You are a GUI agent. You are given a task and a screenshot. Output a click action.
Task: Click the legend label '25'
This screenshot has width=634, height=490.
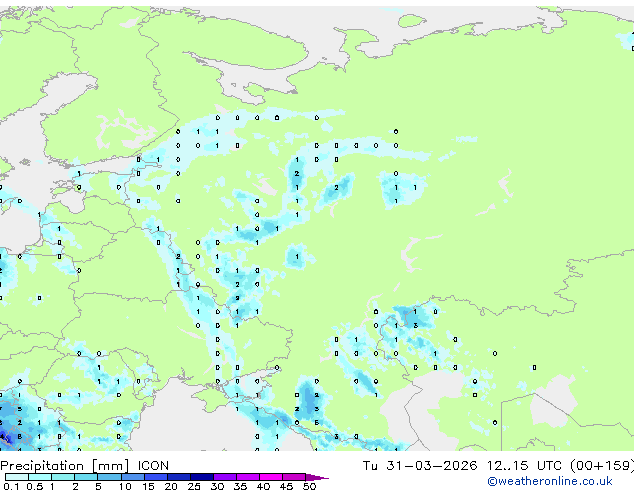coord(194,486)
